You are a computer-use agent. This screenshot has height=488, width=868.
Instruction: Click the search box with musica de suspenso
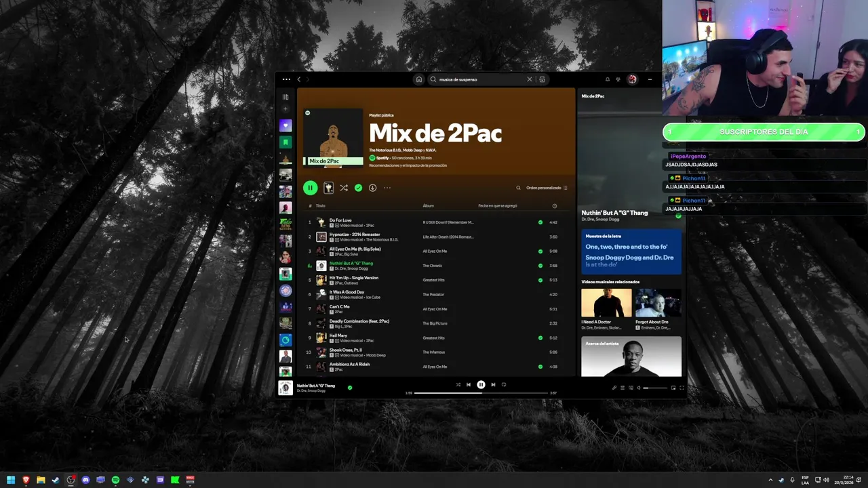481,79
